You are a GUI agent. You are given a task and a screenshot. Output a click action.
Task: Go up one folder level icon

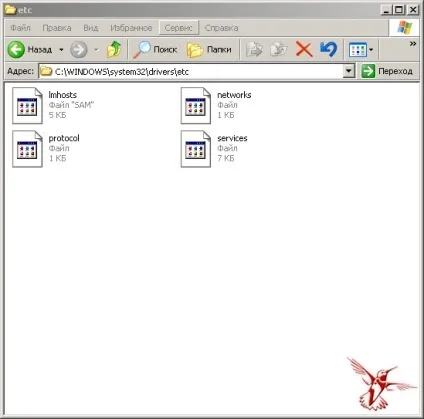click(x=114, y=50)
